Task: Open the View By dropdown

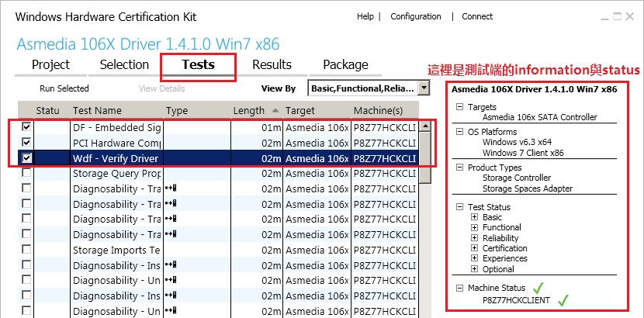Action: click(424, 88)
